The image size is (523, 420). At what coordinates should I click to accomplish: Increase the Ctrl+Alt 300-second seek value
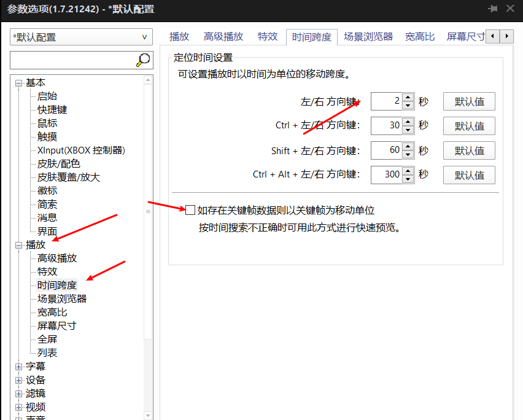(408, 171)
